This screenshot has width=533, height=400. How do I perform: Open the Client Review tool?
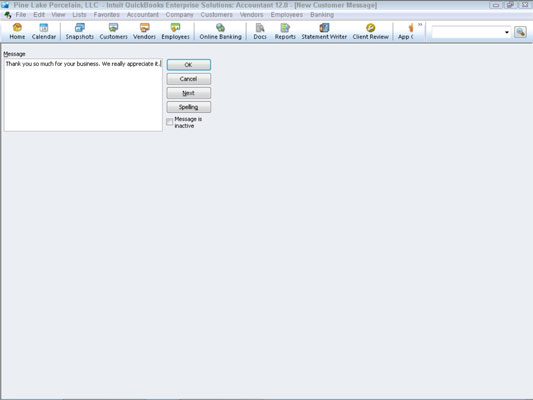(x=371, y=32)
